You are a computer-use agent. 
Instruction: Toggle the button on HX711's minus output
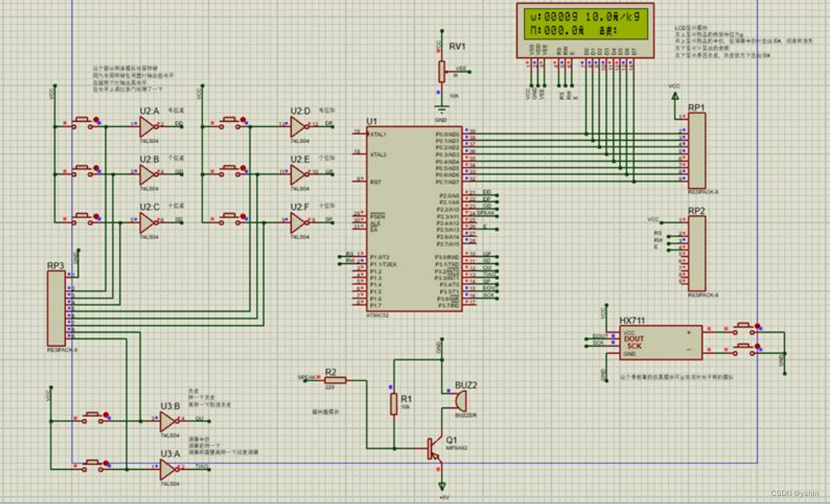coord(745,349)
